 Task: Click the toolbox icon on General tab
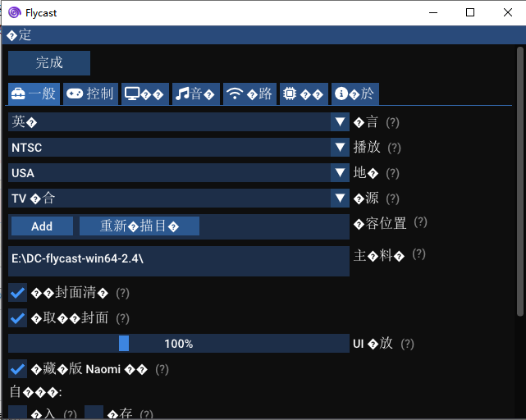point(18,94)
